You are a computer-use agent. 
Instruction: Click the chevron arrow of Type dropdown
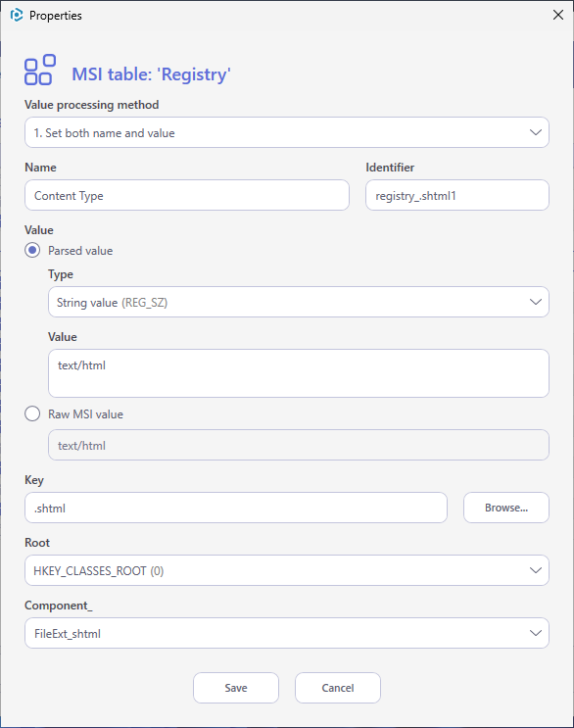536,302
